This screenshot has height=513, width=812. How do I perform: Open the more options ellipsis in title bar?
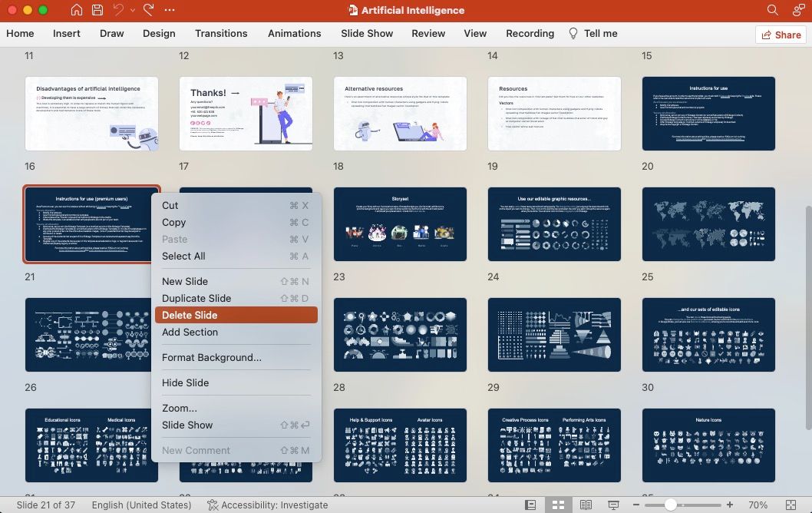[x=170, y=10]
